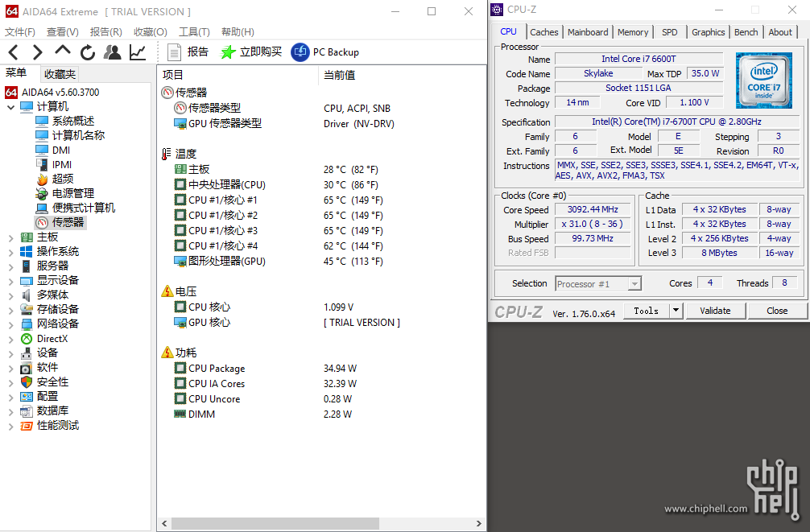
Task: Select 计算机名称 in the tree
Action: pos(70,135)
